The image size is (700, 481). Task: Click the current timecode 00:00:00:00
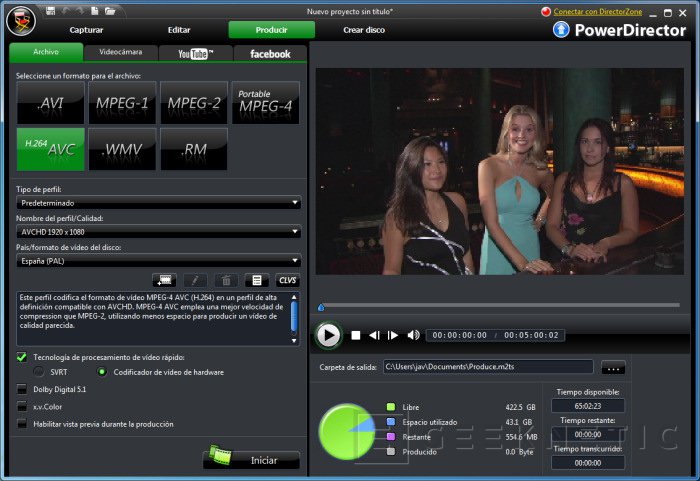click(x=459, y=335)
